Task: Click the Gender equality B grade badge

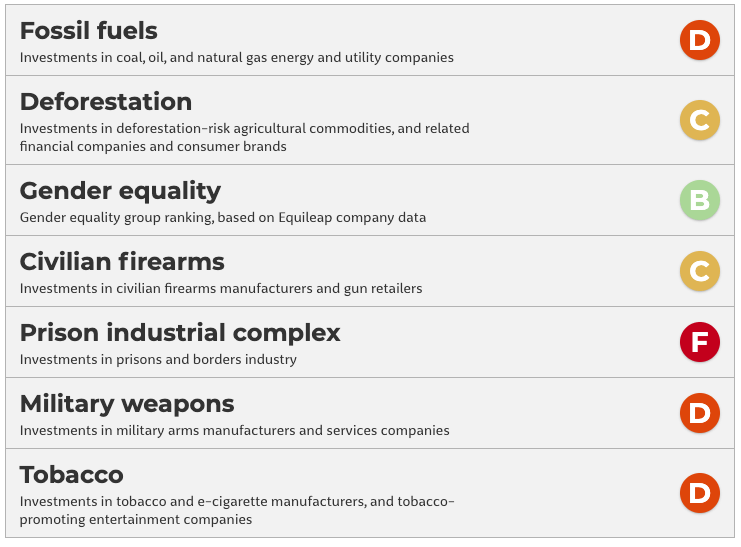Action: tap(699, 200)
